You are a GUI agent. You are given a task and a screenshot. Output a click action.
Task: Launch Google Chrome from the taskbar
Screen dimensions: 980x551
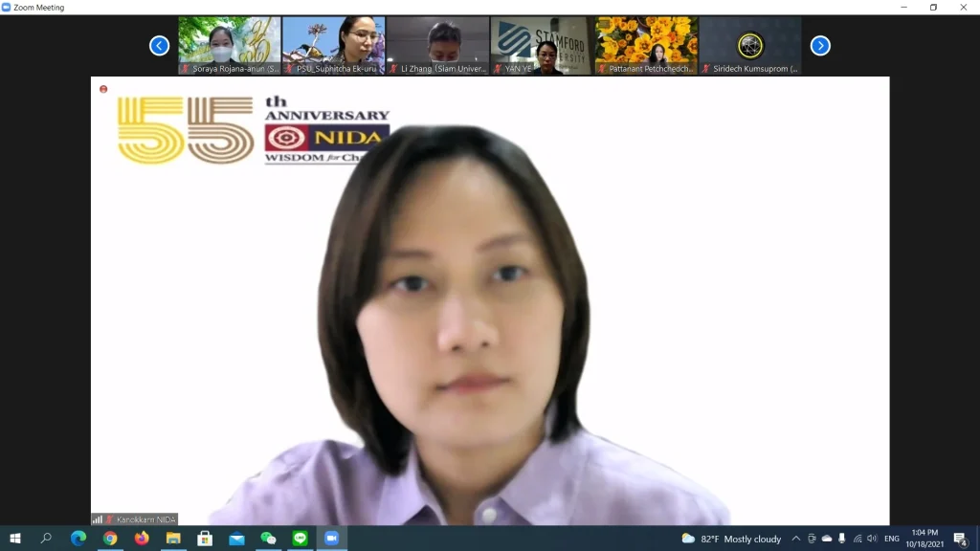coord(108,539)
